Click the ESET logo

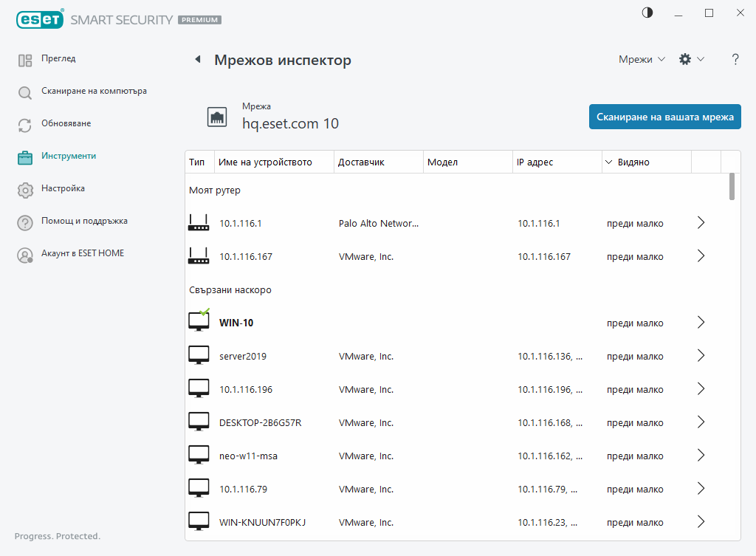pos(40,19)
